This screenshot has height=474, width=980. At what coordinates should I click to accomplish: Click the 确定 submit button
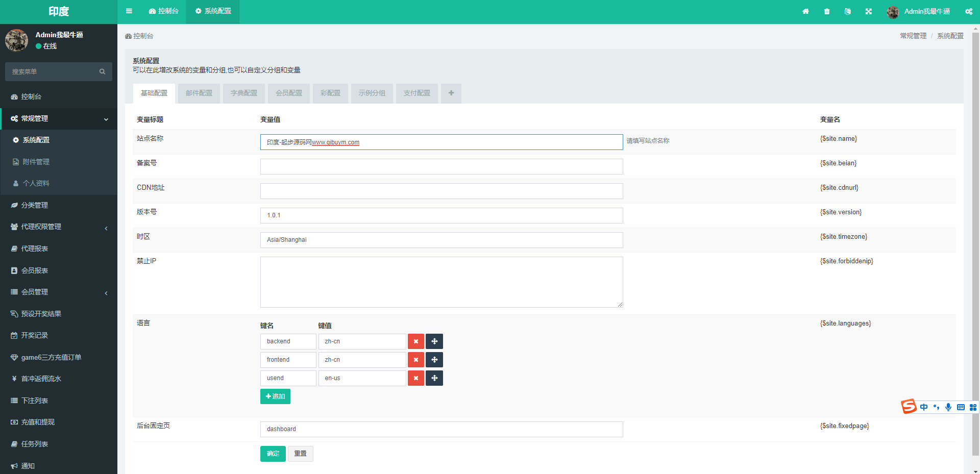point(273,454)
